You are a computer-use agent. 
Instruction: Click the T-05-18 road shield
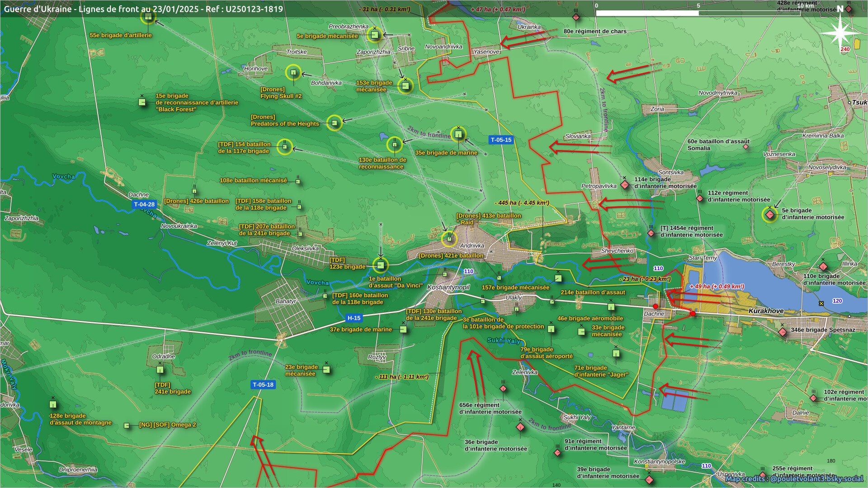pyautogui.click(x=263, y=385)
